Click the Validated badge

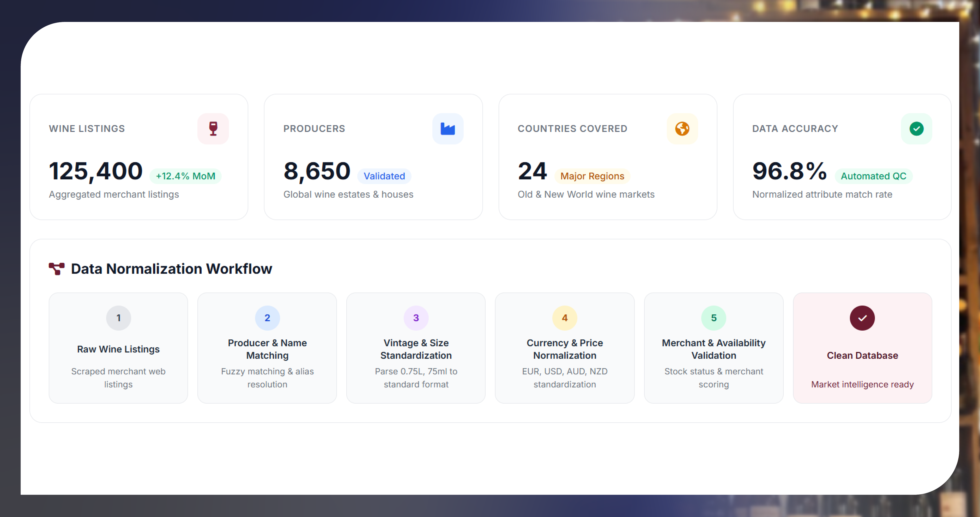[384, 176]
